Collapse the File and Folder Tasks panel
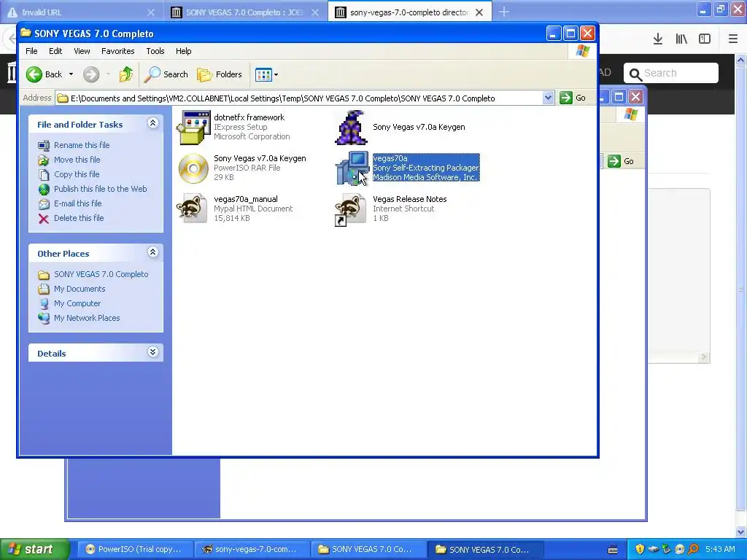Image resolution: width=747 pixels, height=560 pixels. (x=152, y=123)
